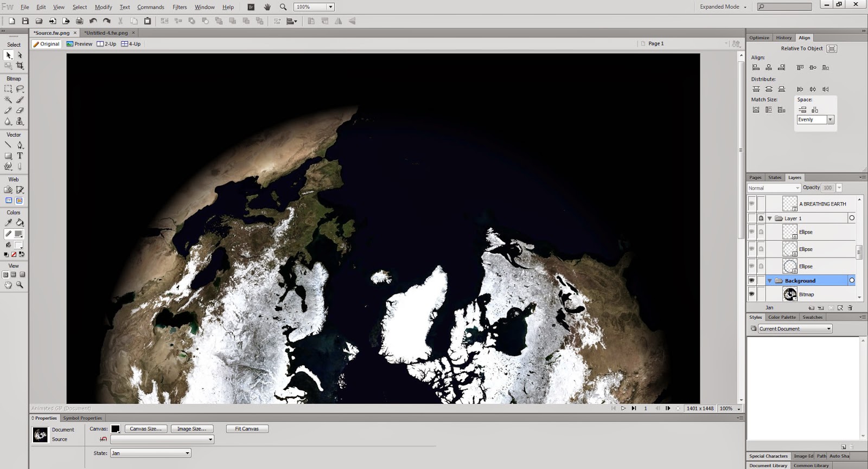Viewport: 868px width, 469px height.
Task: Switch to 4-Up view
Action: (131, 44)
